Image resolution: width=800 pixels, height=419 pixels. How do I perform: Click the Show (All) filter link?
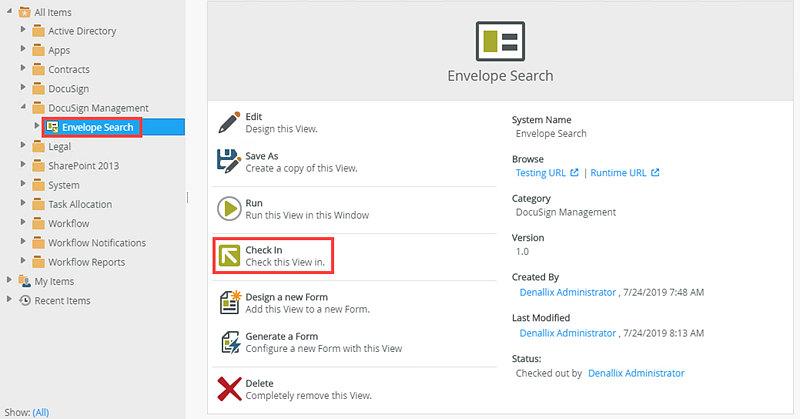click(40, 411)
